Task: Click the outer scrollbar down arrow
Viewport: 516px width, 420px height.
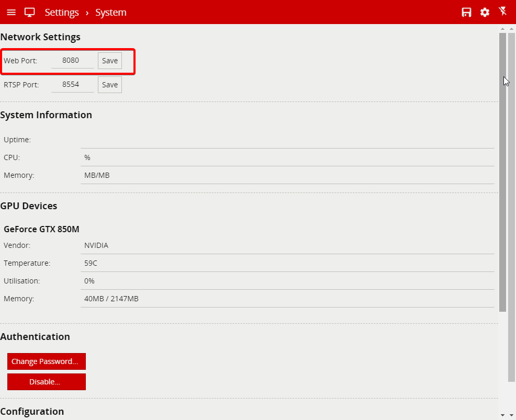Action: (x=511, y=415)
